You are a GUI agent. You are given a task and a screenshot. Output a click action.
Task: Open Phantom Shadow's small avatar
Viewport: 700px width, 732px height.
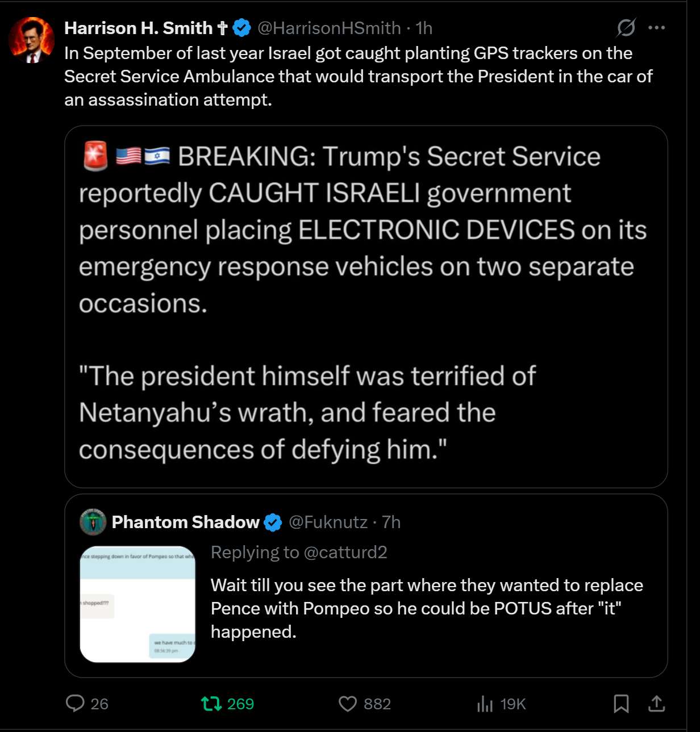pos(93,522)
